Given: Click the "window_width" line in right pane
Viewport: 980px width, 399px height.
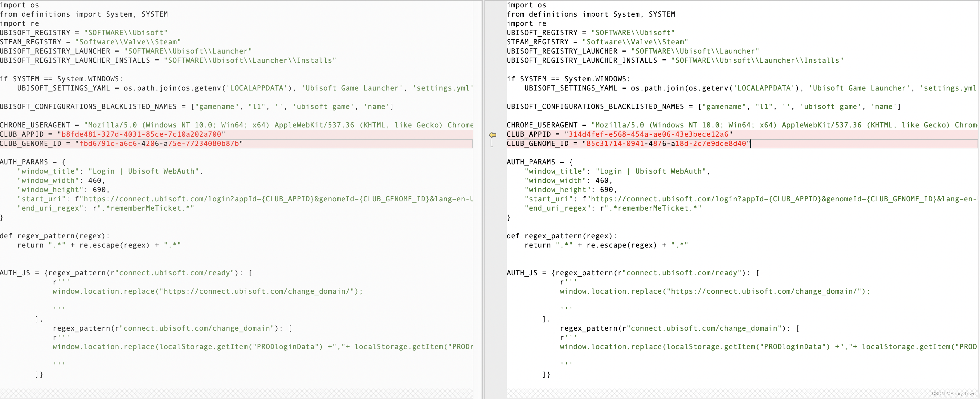Looking at the screenshot, I should coord(568,180).
